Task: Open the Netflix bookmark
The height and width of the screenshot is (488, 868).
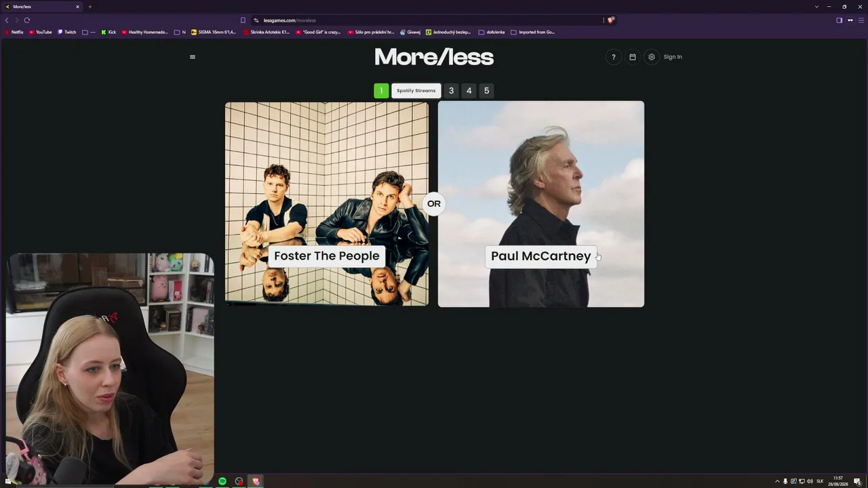Action: (14, 32)
